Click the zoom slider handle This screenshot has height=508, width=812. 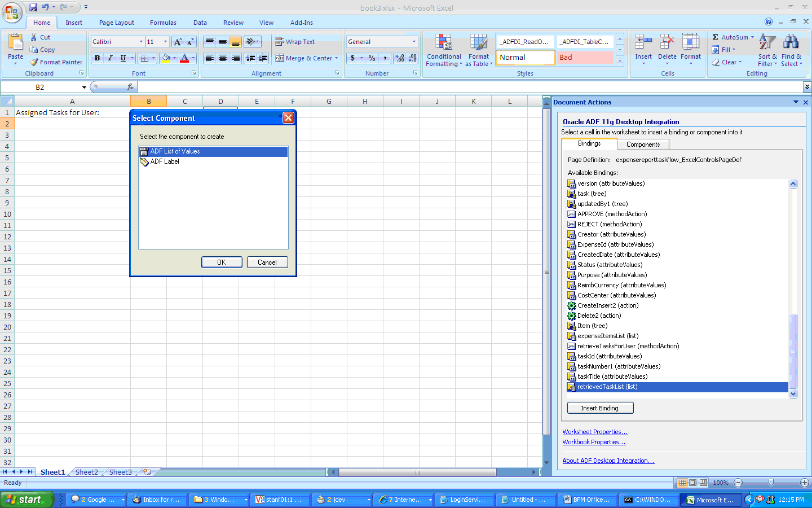pyautogui.click(x=771, y=483)
